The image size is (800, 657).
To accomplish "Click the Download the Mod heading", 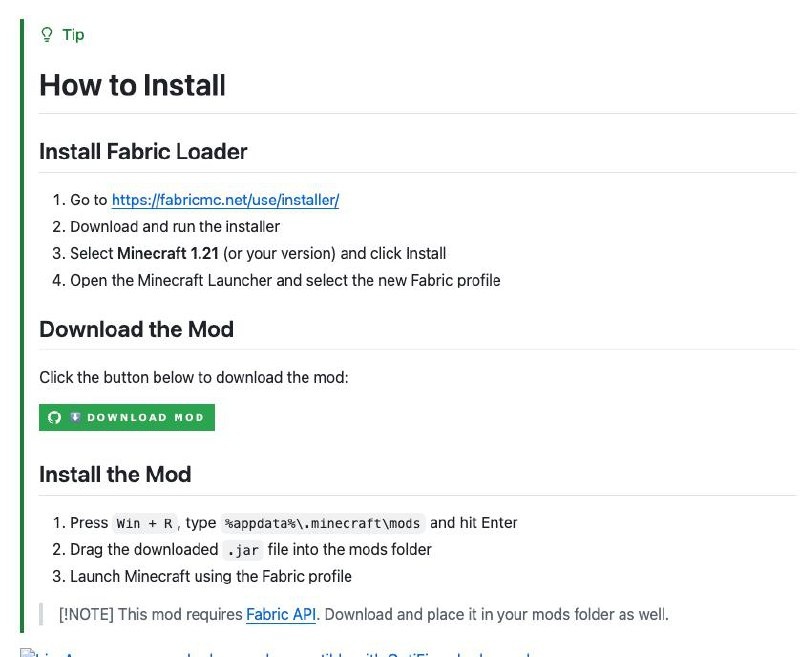I will click(136, 329).
